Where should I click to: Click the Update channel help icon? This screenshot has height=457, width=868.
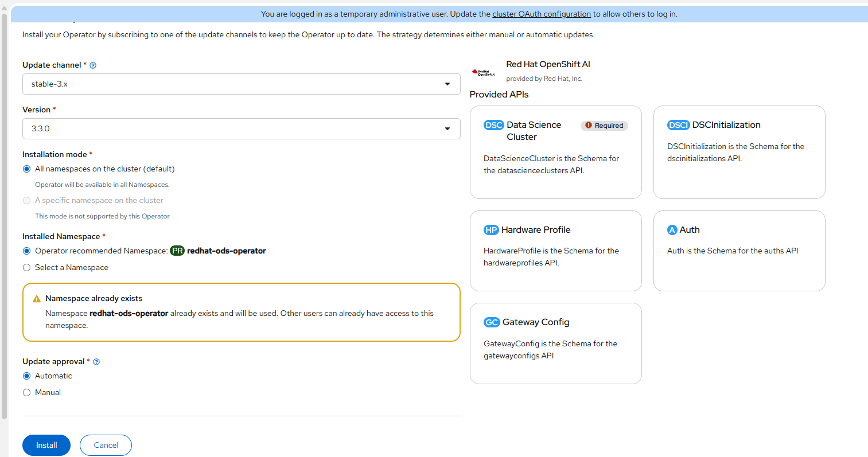tap(93, 65)
